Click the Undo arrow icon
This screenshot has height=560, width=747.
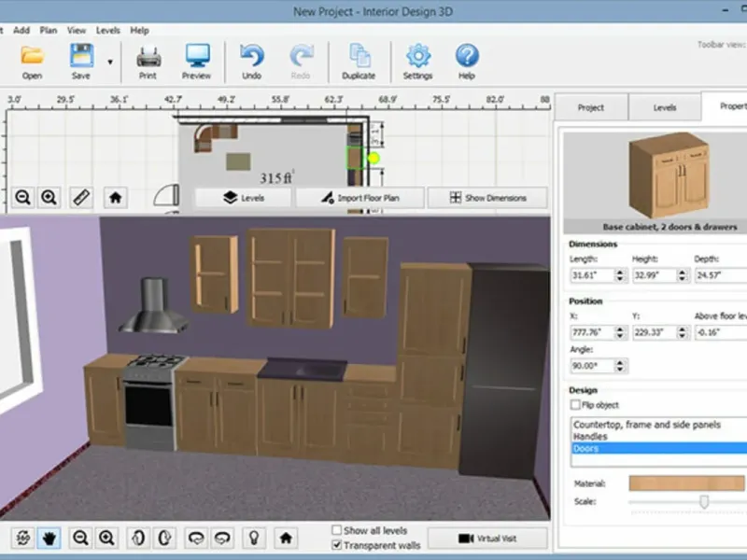click(252, 56)
